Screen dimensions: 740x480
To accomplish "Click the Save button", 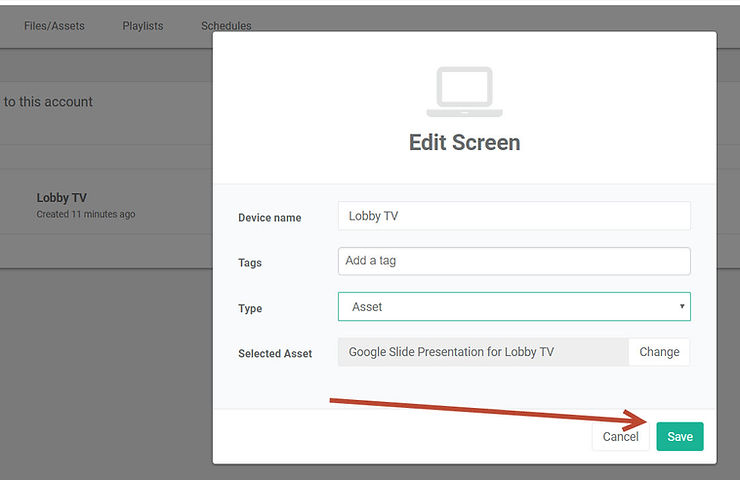I will [x=680, y=436].
